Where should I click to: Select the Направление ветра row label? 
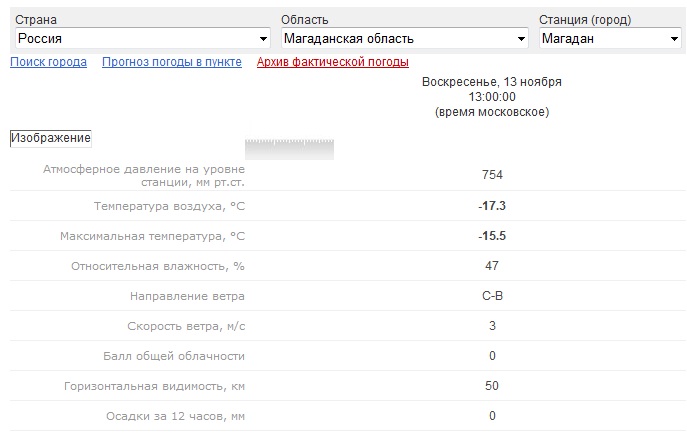coord(187,296)
